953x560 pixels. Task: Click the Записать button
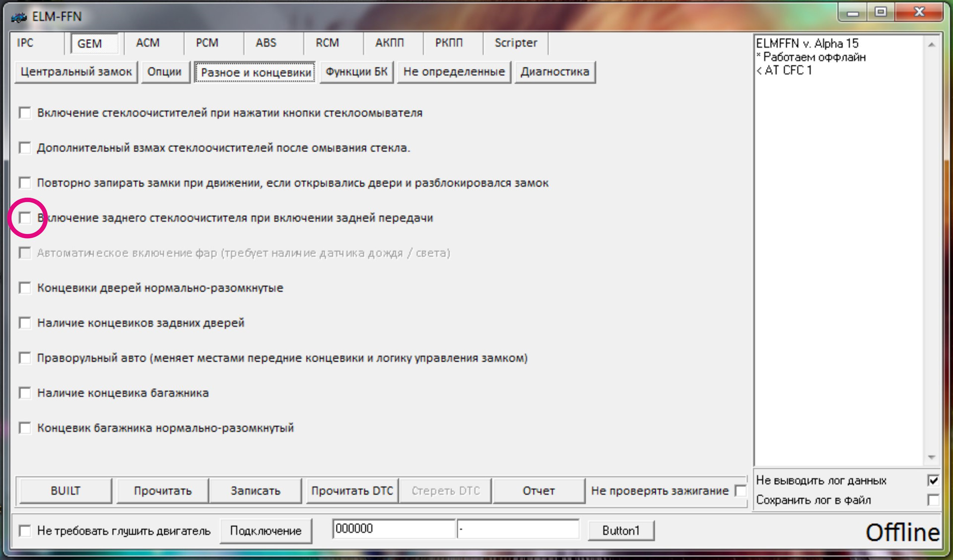[x=255, y=491]
